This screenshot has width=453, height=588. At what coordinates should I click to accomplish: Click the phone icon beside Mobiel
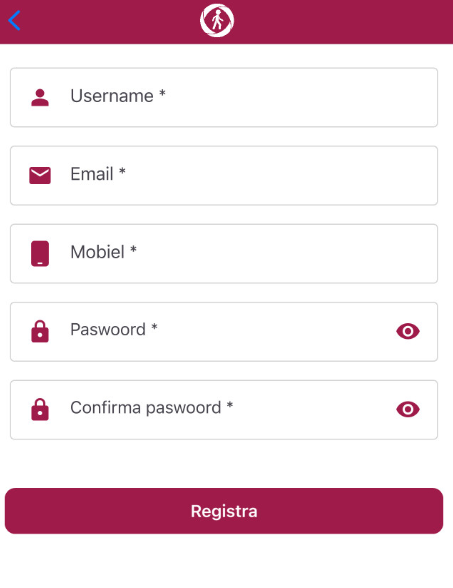pos(40,254)
